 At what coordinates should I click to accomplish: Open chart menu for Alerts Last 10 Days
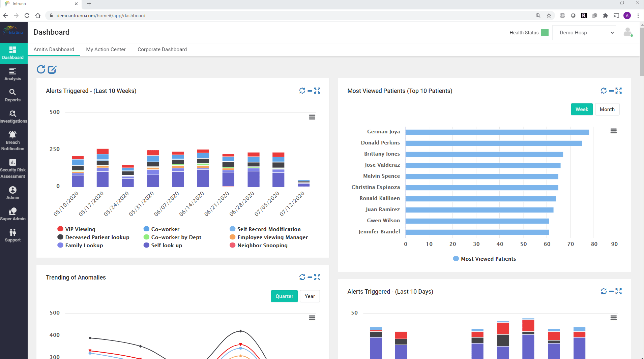pyautogui.click(x=614, y=318)
